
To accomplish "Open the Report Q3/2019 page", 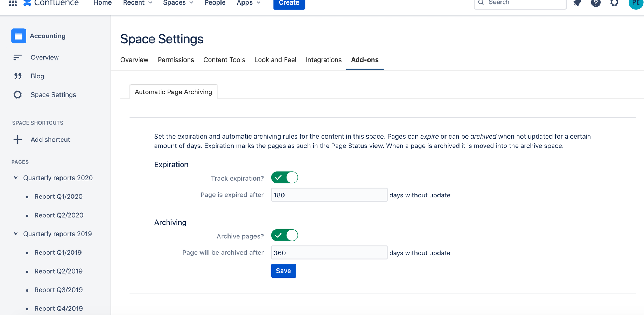I will [58, 290].
